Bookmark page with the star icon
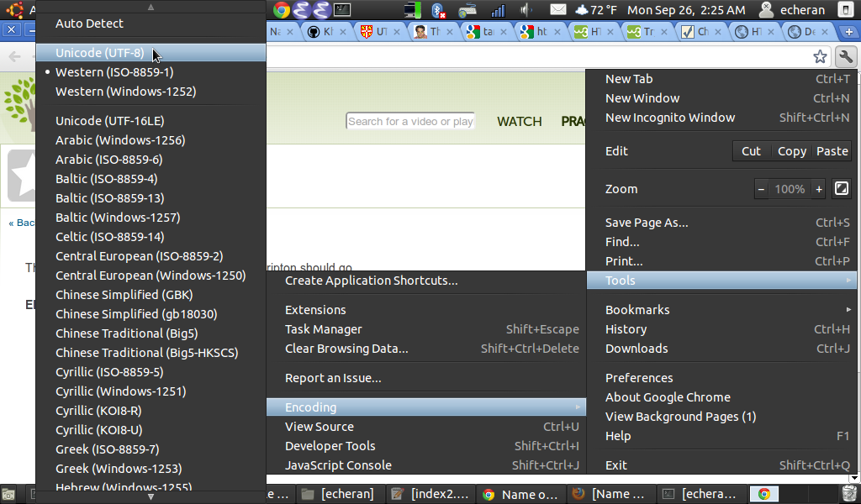This screenshot has height=504, width=861. [x=820, y=57]
